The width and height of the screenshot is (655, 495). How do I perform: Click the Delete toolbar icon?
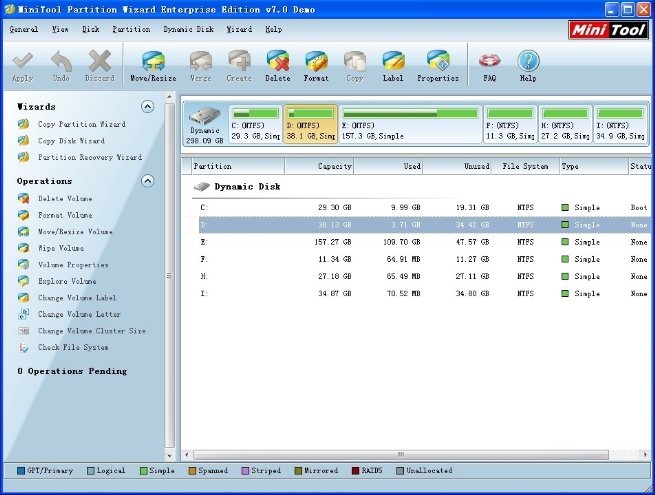pyautogui.click(x=278, y=61)
